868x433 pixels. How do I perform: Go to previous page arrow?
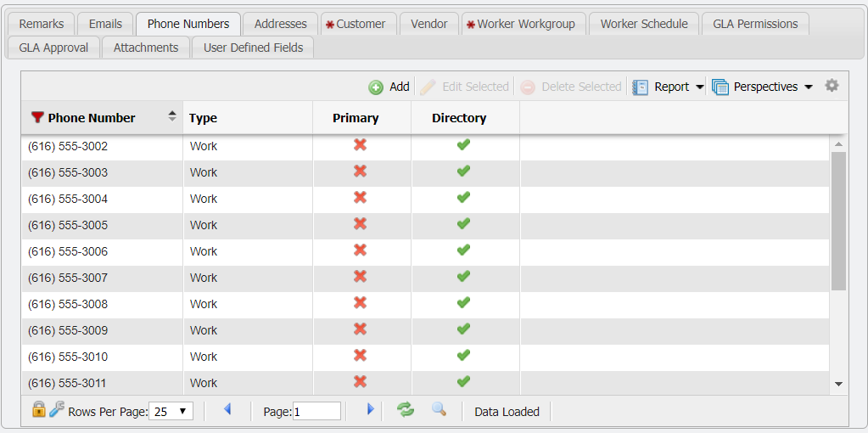click(x=227, y=410)
